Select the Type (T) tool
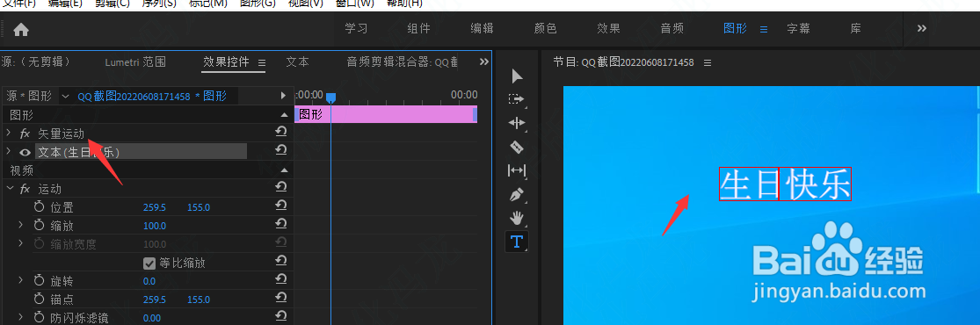This screenshot has height=325, width=980. (517, 242)
